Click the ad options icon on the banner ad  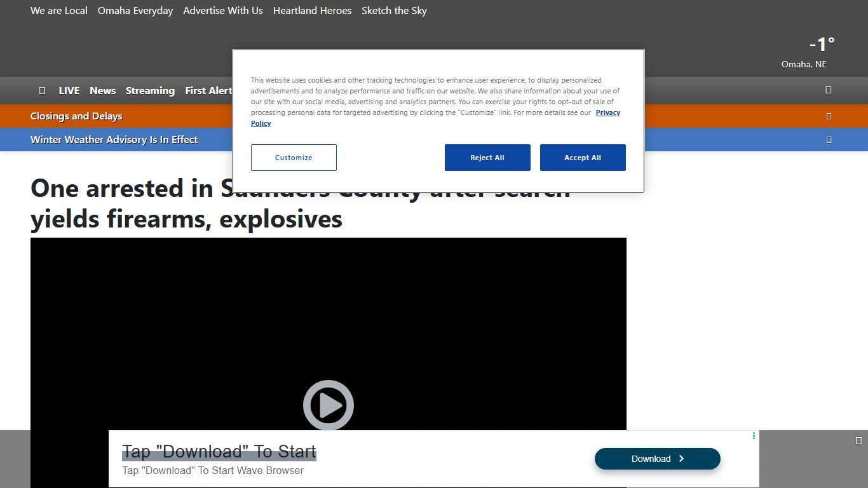click(754, 436)
